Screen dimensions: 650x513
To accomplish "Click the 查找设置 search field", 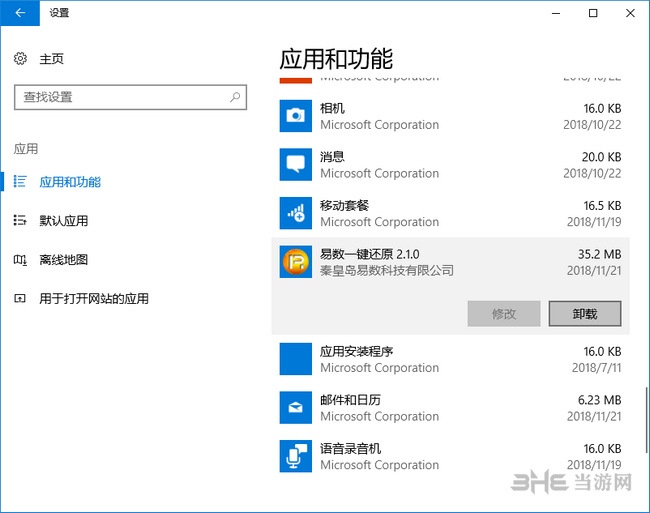I will point(130,97).
